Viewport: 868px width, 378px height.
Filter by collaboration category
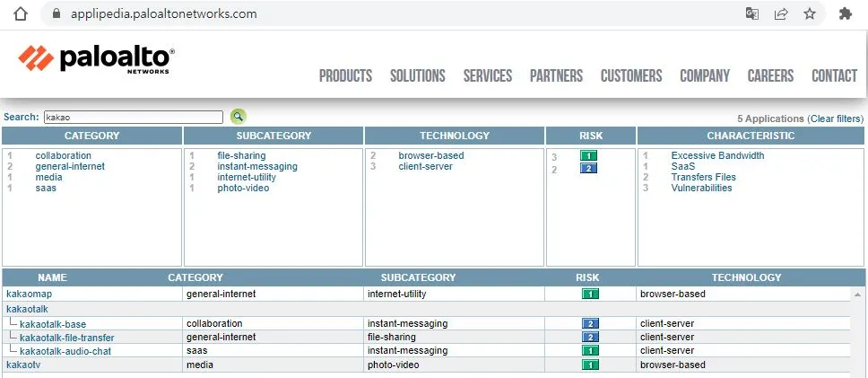63,155
